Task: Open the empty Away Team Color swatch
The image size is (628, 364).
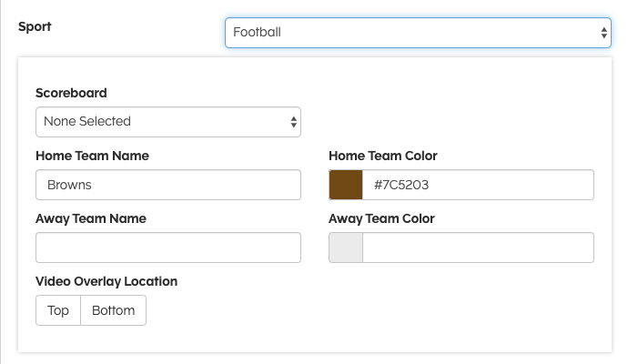Action: pos(346,248)
